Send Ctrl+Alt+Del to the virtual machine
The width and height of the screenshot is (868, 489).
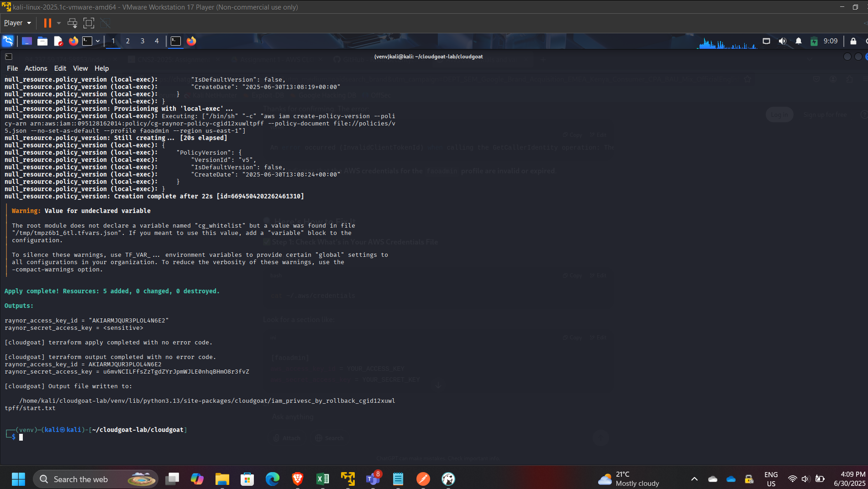[x=72, y=23]
